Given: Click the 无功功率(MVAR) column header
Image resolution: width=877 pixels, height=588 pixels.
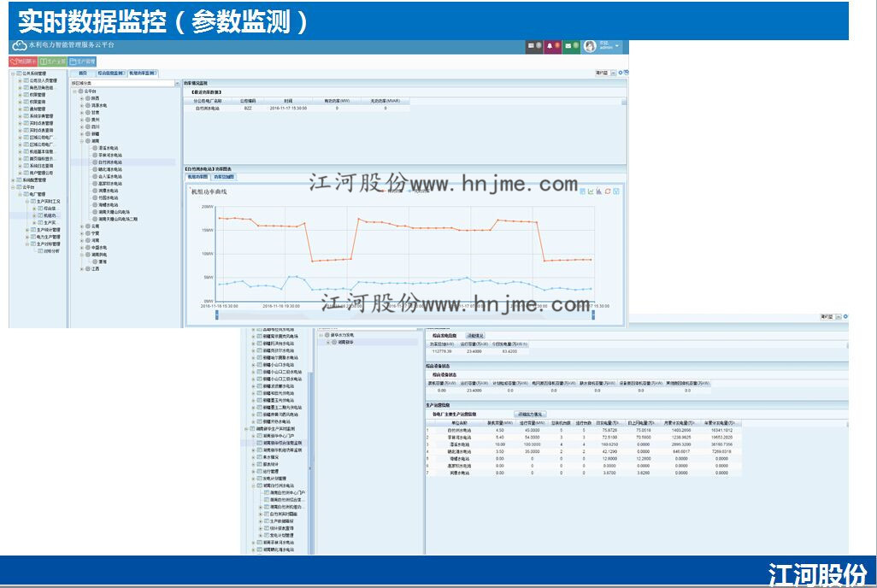Looking at the screenshot, I should click(386, 101).
